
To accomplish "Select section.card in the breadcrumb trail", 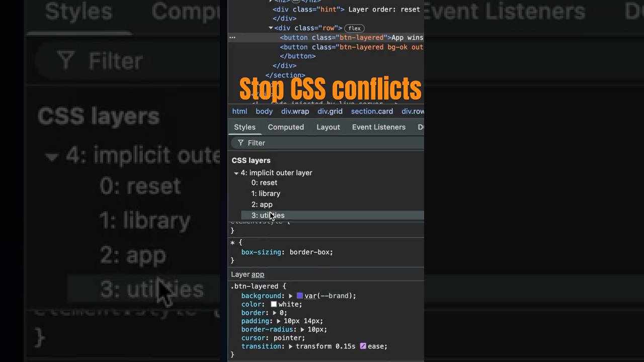I will pyautogui.click(x=372, y=112).
